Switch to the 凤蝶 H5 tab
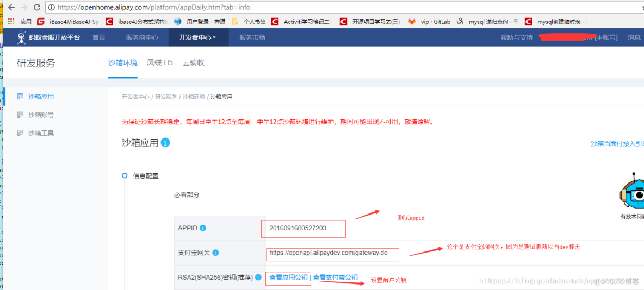The width and height of the screenshot is (644, 290). click(x=160, y=63)
